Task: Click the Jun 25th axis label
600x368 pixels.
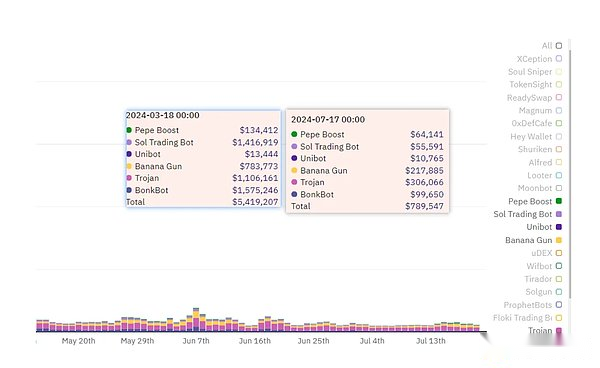Action: click(313, 341)
